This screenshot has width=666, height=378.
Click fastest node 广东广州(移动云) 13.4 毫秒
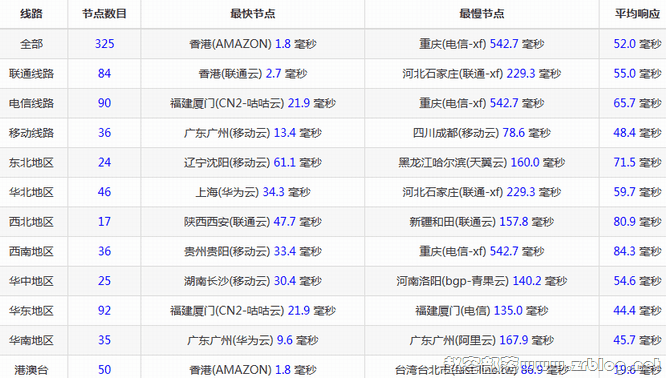[x=253, y=133]
